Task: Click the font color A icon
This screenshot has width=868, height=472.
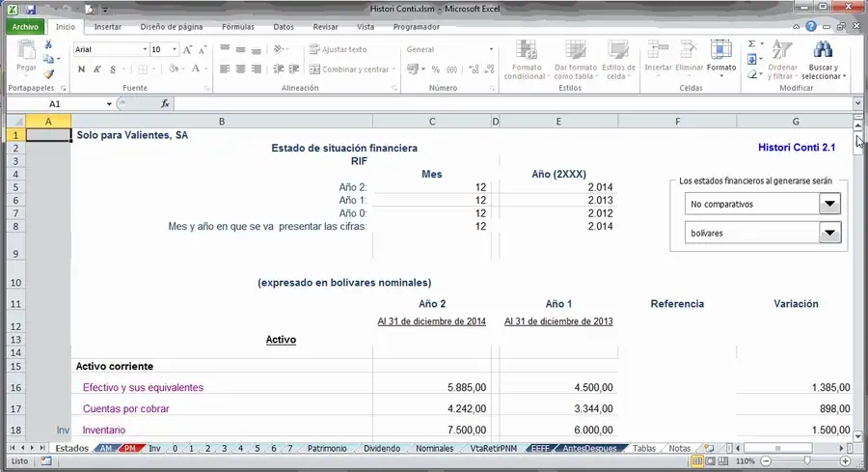Action: click(x=195, y=69)
